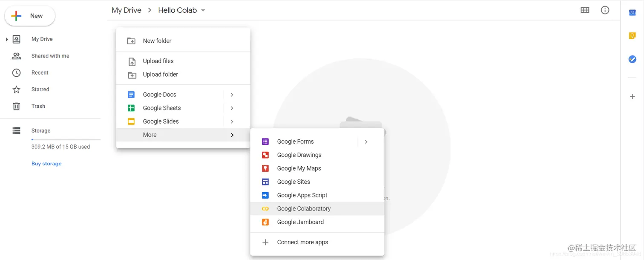Open Shared with me
This screenshot has width=644, height=260.
click(50, 56)
